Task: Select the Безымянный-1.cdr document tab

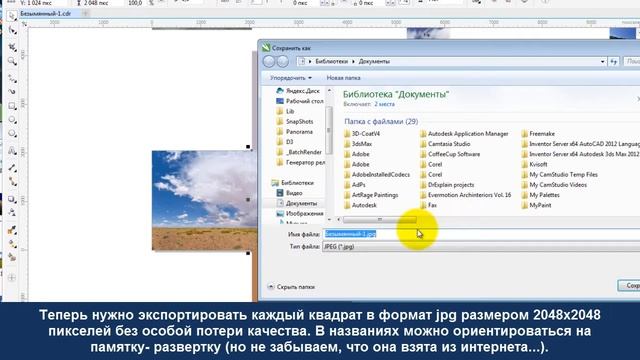Action: click(x=45, y=13)
